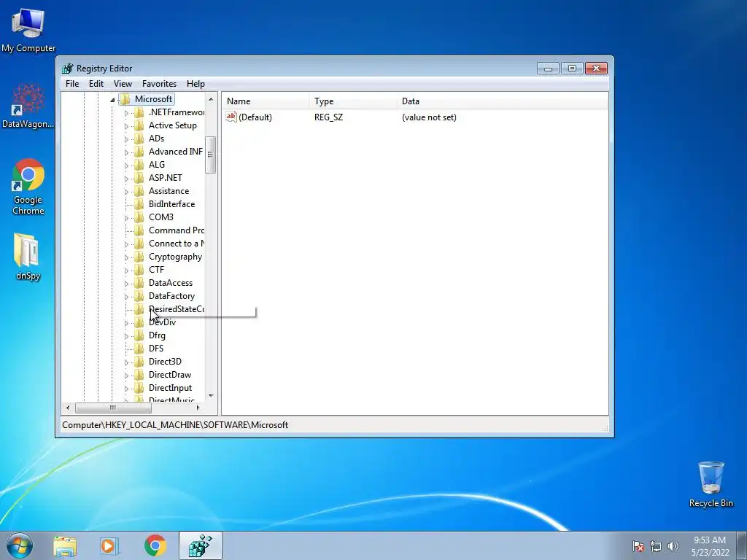Expand the DevDiv key
The image size is (747, 560).
126,323
